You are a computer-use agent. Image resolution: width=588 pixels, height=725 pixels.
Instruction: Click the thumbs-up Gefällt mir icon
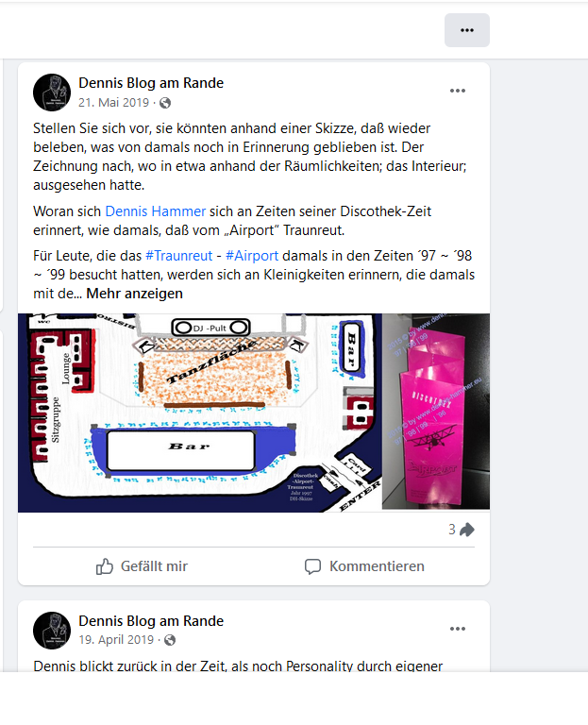pyautogui.click(x=105, y=566)
